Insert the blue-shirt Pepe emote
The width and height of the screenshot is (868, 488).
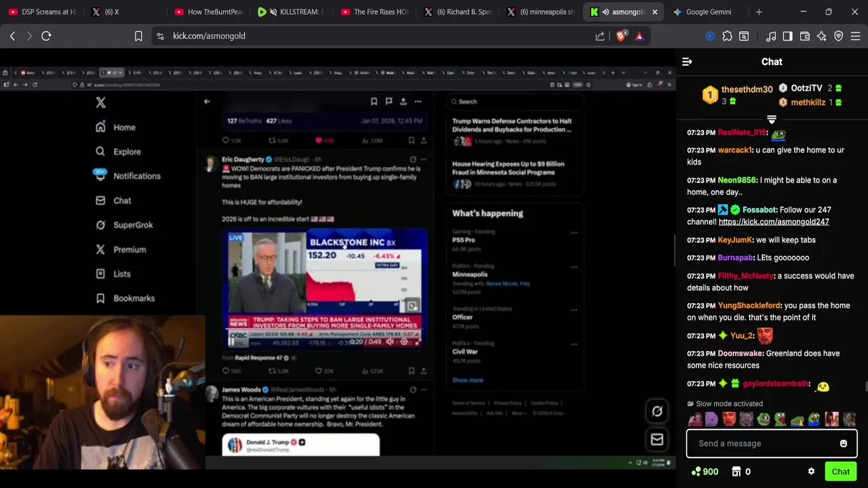coord(814,420)
